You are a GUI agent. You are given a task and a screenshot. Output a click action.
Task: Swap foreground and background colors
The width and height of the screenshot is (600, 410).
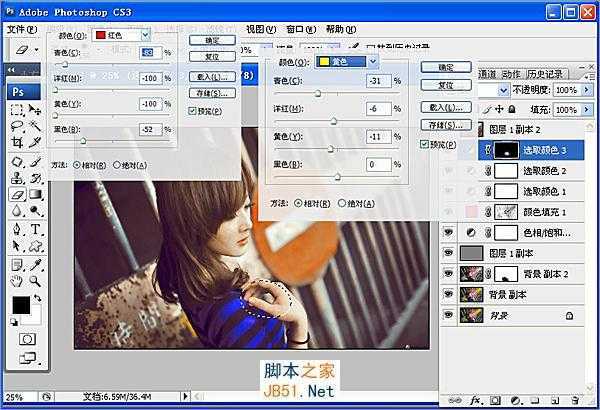click(38, 298)
